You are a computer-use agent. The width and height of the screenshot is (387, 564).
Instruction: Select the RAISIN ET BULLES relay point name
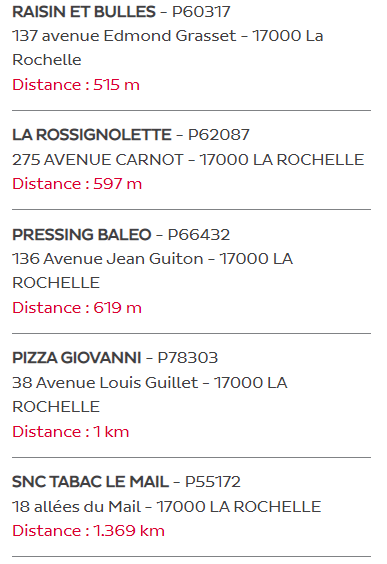tap(84, 12)
